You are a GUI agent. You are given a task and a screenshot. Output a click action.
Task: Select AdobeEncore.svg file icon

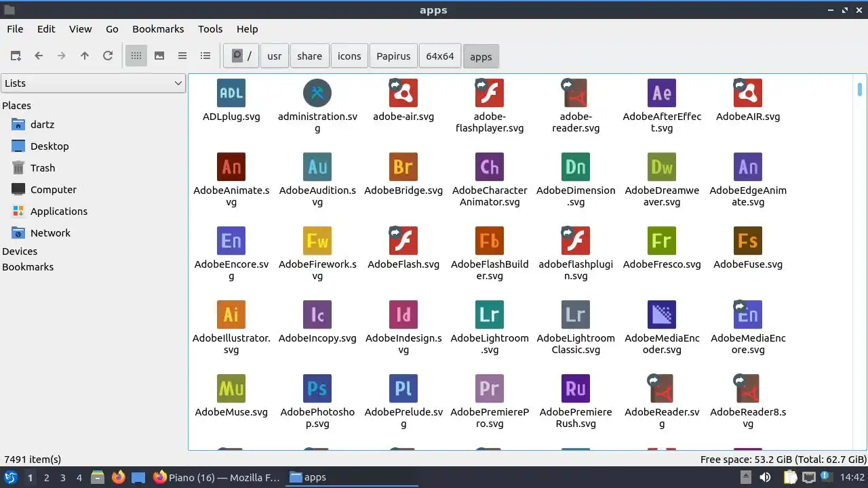[x=231, y=241]
